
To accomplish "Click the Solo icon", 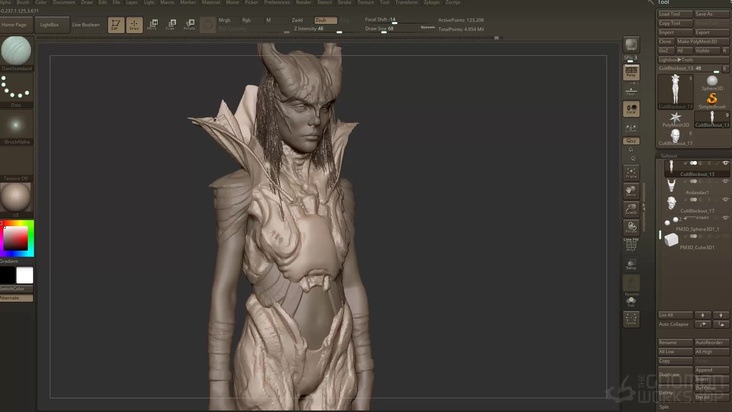I will point(631,301).
